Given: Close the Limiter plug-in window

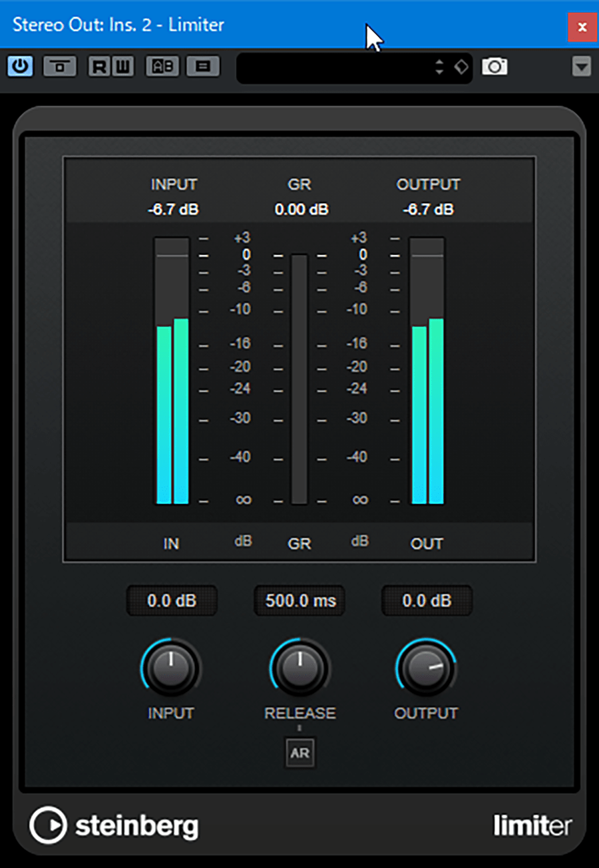Looking at the screenshot, I should [x=582, y=27].
